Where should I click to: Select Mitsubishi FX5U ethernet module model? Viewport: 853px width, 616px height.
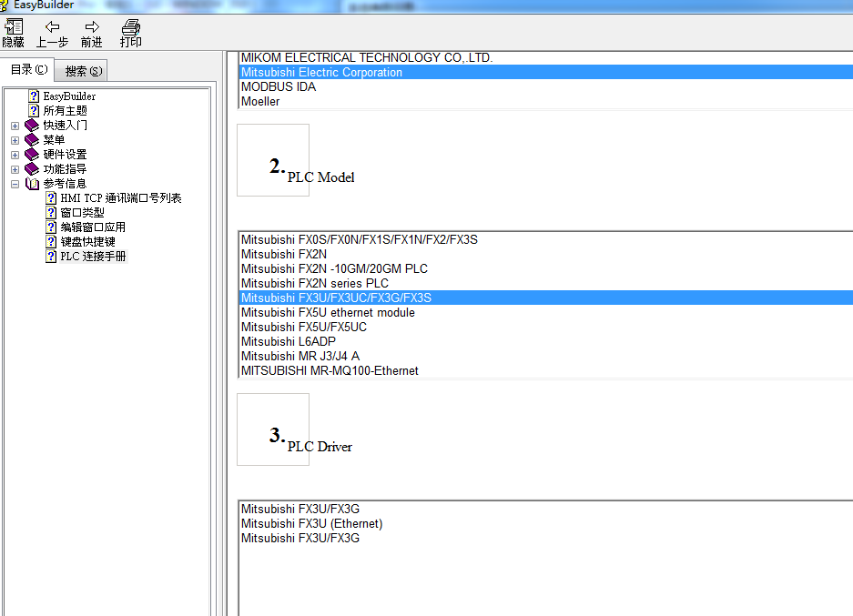coord(328,313)
